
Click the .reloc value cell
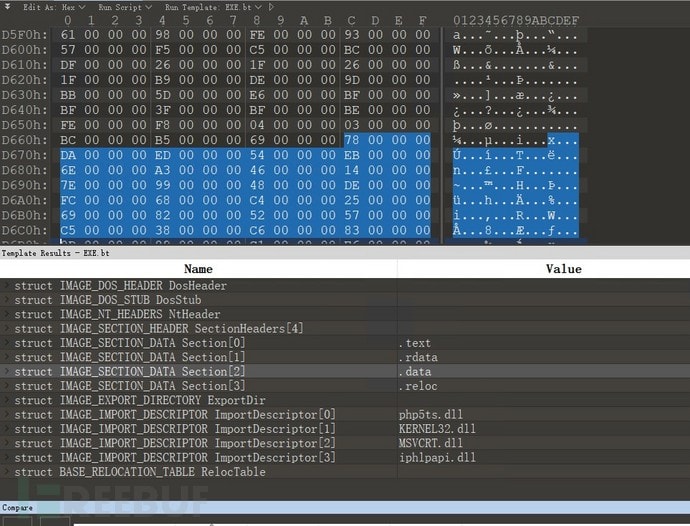418,386
